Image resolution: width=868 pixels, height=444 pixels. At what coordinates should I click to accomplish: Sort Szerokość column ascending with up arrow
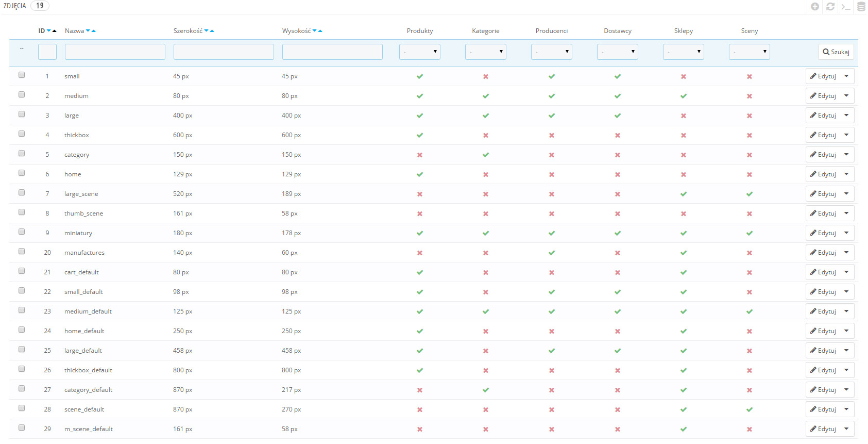coord(212,31)
